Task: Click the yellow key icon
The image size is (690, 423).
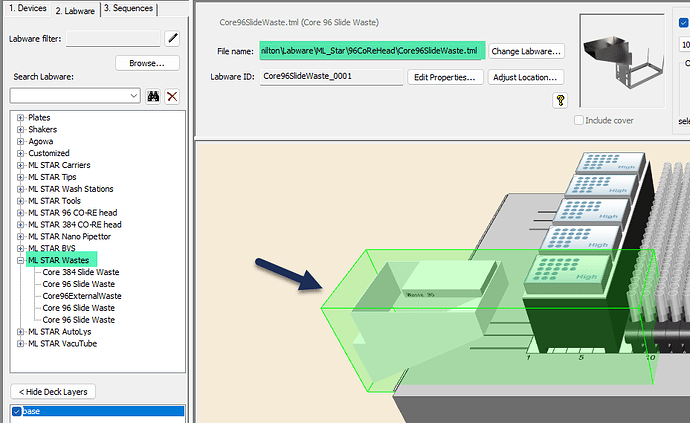Action: point(561,100)
